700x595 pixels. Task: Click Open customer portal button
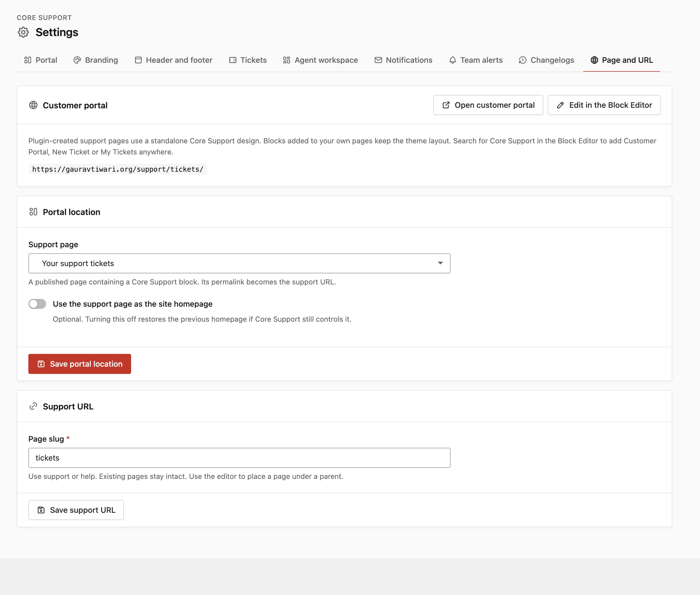click(x=488, y=105)
